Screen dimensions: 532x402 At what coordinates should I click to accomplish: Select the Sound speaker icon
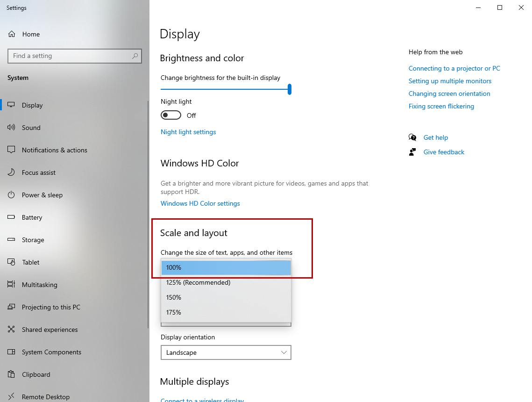click(11, 127)
